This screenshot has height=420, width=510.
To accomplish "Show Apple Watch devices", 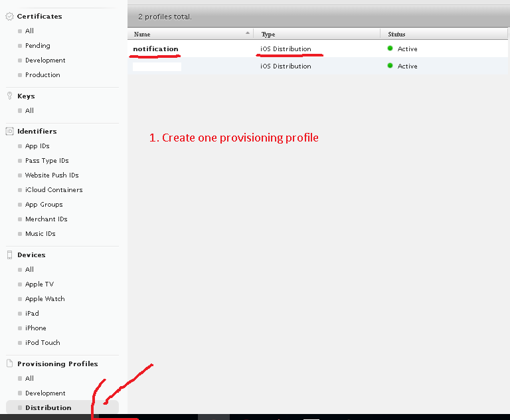I will (x=45, y=299).
